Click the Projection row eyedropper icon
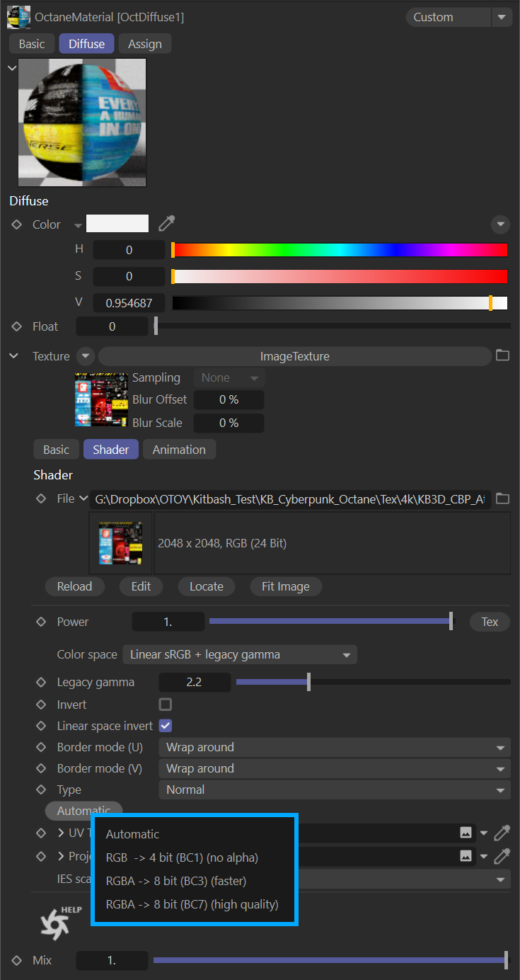This screenshot has width=520, height=980. [x=502, y=856]
